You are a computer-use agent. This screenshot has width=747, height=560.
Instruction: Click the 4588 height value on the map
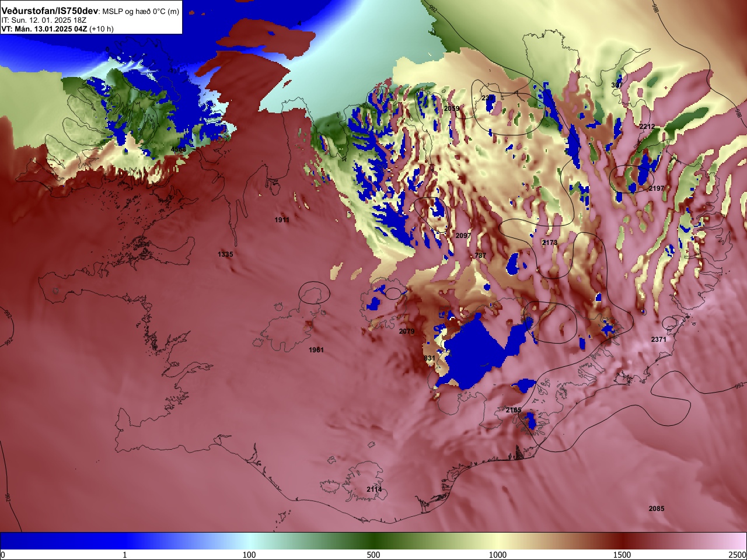(179, 150)
